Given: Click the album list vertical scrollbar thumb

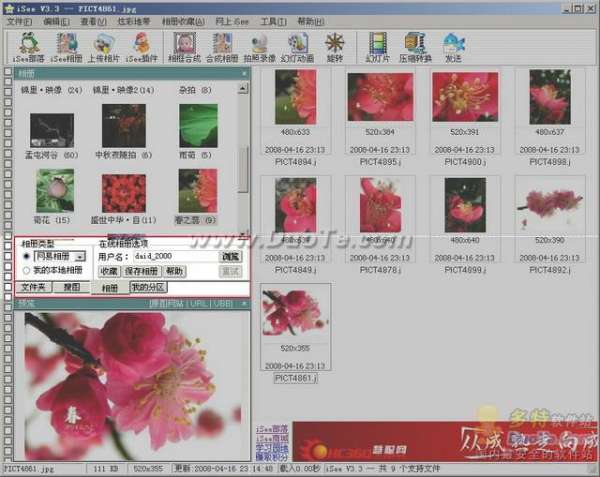Looking at the screenshot, I should click(243, 169).
